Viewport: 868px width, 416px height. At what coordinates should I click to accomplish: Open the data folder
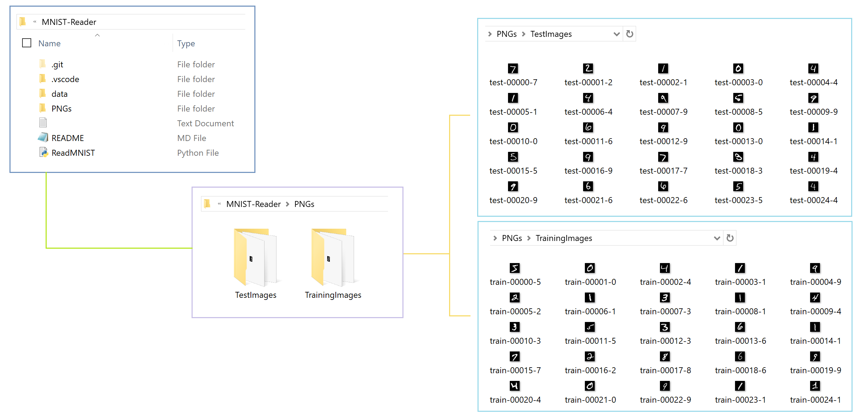pos(59,94)
